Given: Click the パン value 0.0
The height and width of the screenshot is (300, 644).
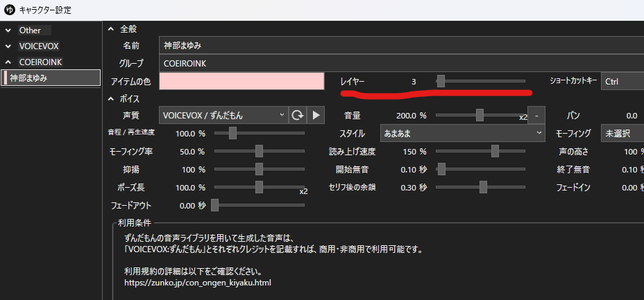Looking at the screenshot, I should pyautogui.click(x=632, y=116).
